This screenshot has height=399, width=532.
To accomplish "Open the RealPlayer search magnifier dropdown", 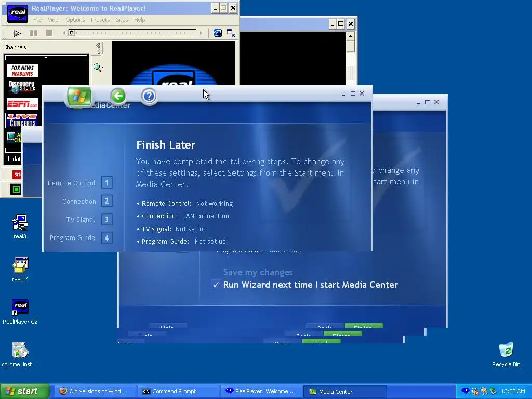I will (x=98, y=68).
